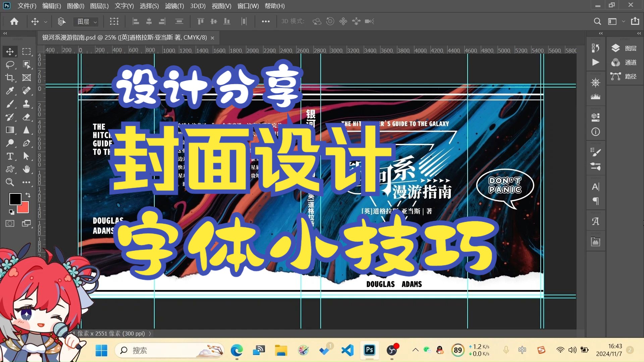
Task: Expand the Move tool preset dropdown arrow
Action: click(46, 22)
